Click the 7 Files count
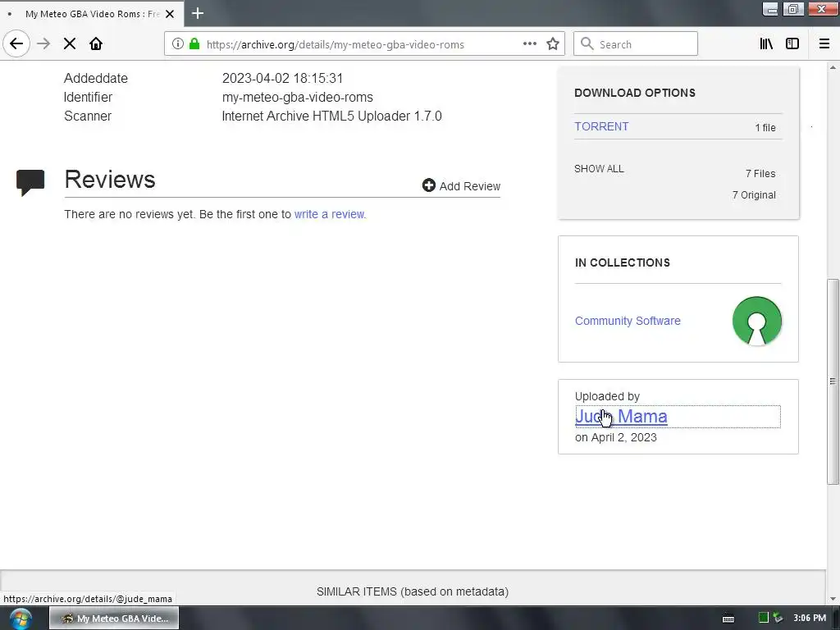 click(760, 174)
